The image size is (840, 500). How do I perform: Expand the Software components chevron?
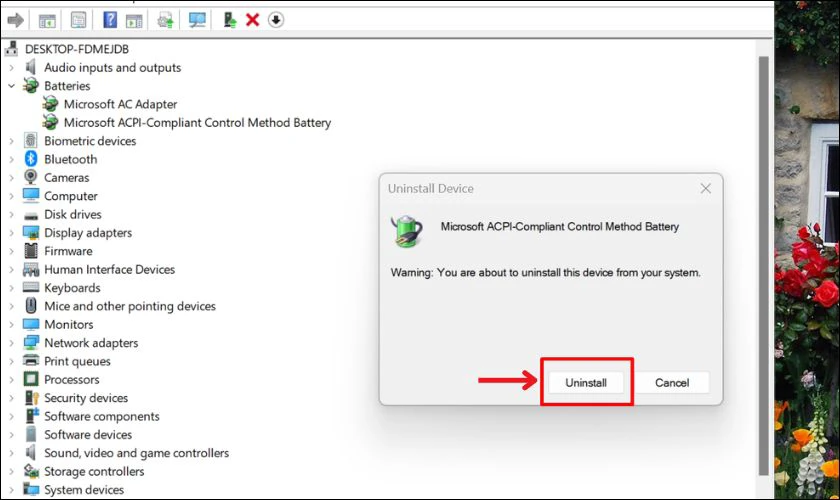[x=11, y=416]
